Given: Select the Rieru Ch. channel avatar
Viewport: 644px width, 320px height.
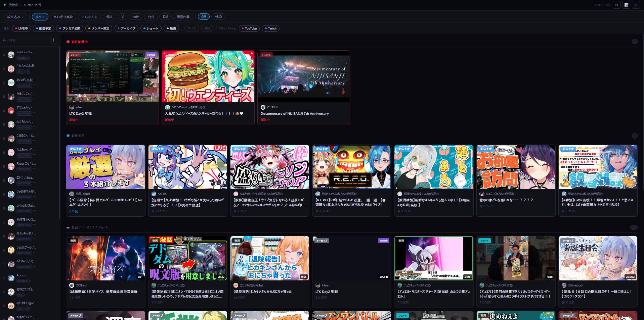Looking at the screenshot, I should tap(11, 166).
